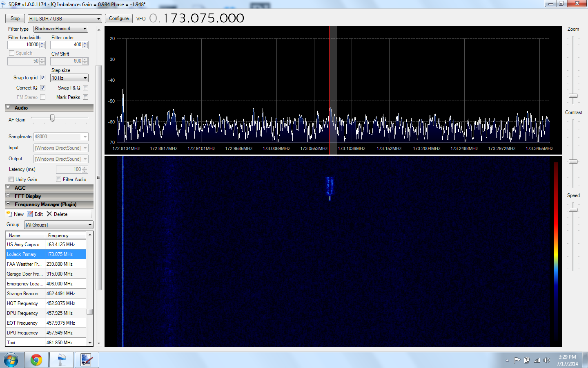Click the network signal tray icon
Viewport: 588px width, 368px height.
pos(537,360)
